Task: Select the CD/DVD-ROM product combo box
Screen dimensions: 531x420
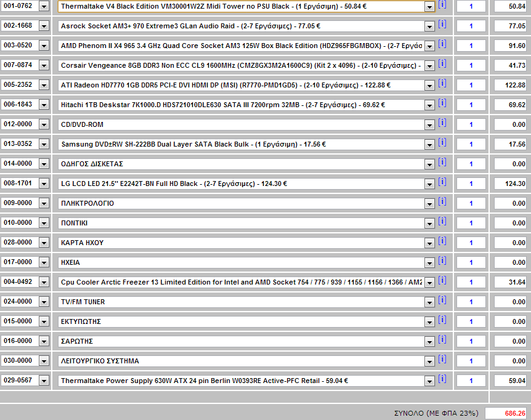Action: pyautogui.click(x=246, y=124)
